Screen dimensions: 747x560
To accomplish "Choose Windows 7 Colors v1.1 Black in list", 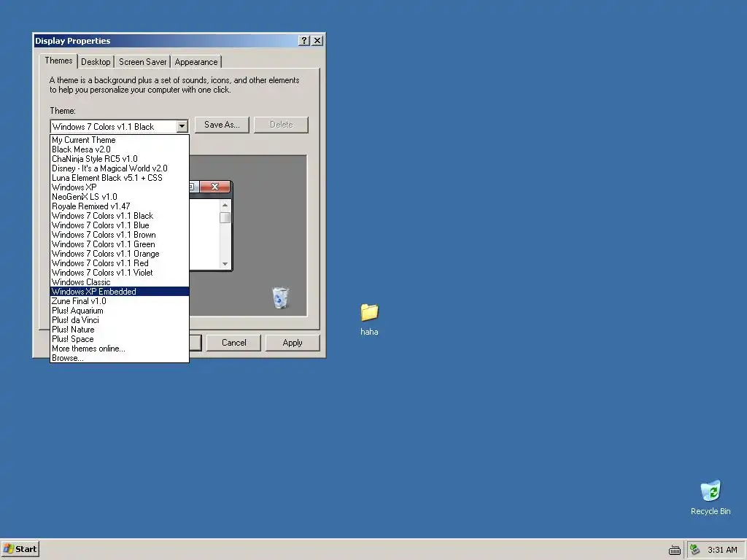I will (120, 216).
